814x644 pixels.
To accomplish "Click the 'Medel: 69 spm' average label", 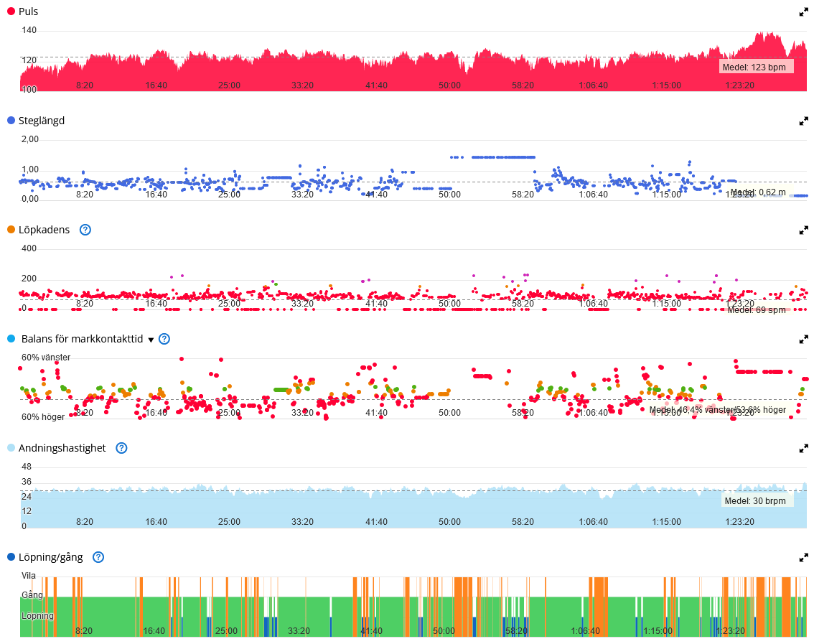I will (757, 310).
